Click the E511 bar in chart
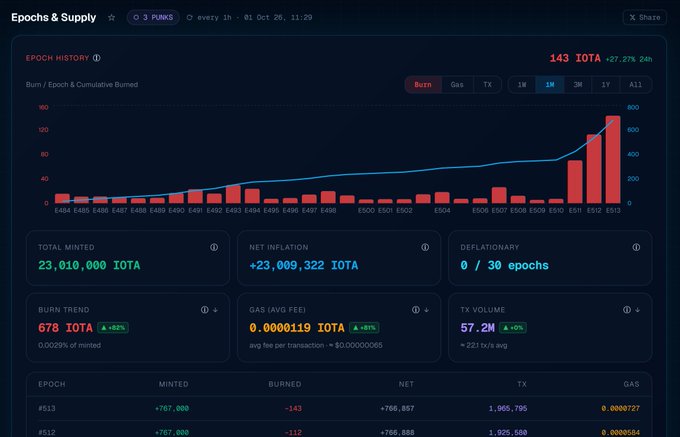The image size is (680, 437). (575, 182)
